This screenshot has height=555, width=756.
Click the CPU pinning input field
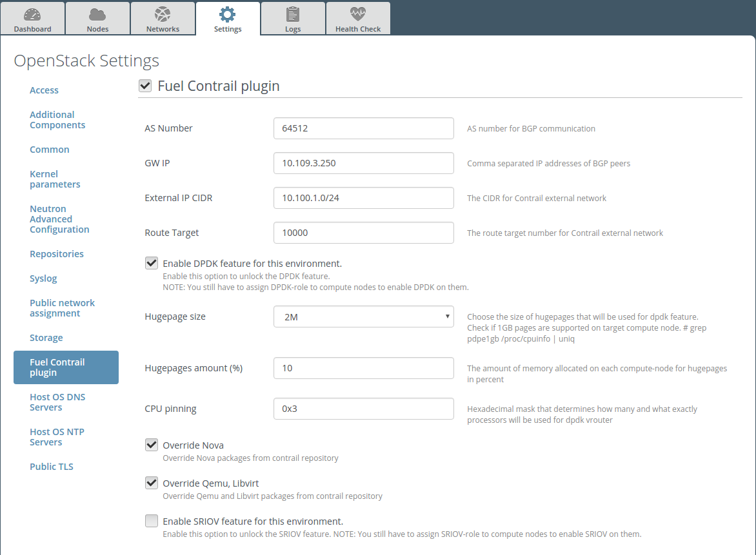364,409
